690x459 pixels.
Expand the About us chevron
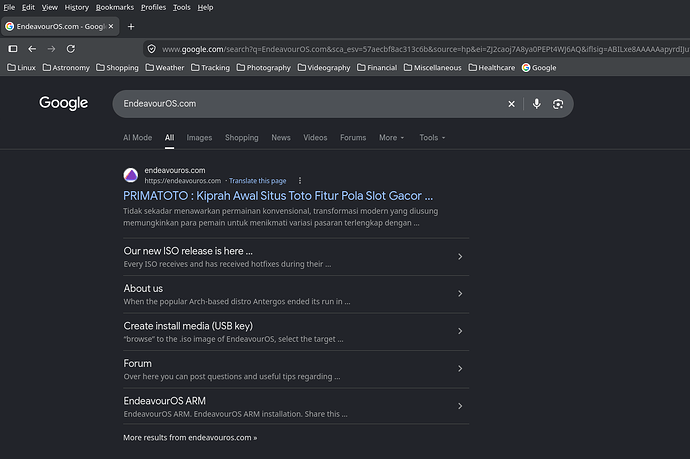coord(460,294)
